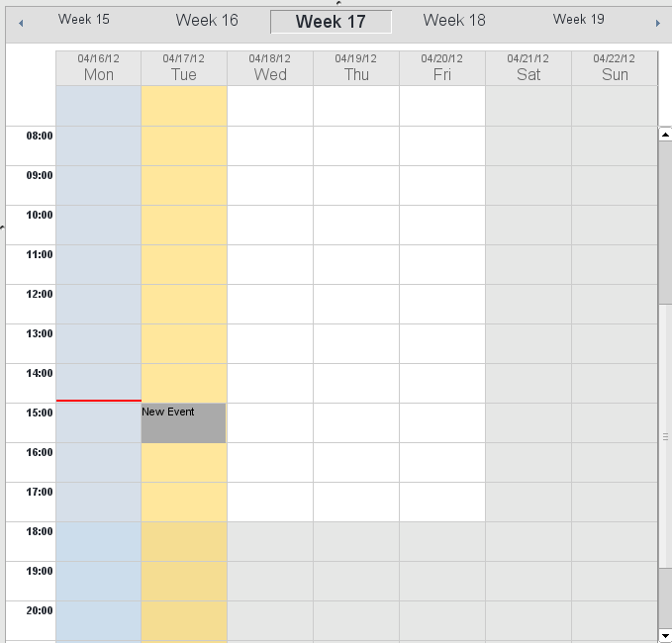The image size is (672, 643).
Task: Open the Thu 04/19/12 day header
Action: pyautogui.click(x=356, y=68)
